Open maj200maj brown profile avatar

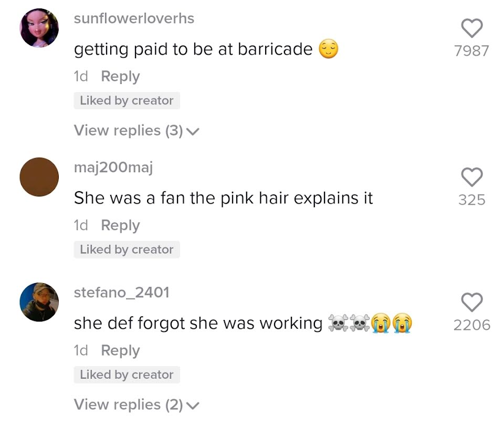[39, 177]
